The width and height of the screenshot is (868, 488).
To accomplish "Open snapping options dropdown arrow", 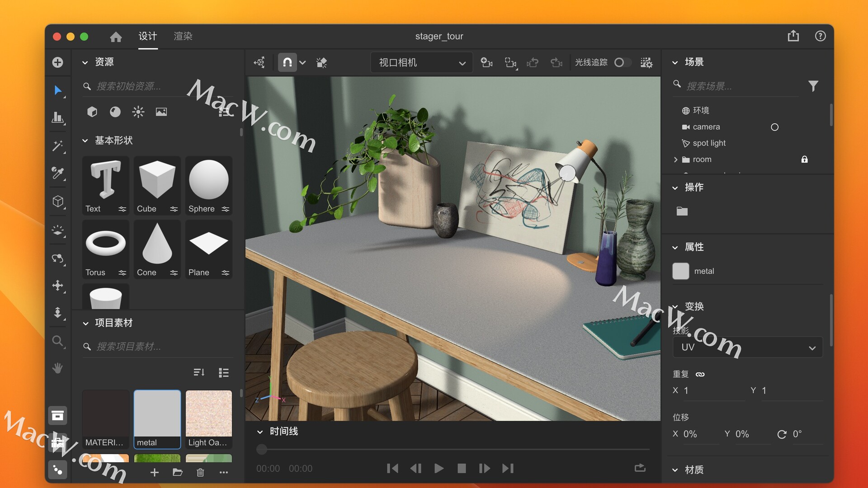I will 302,63.
